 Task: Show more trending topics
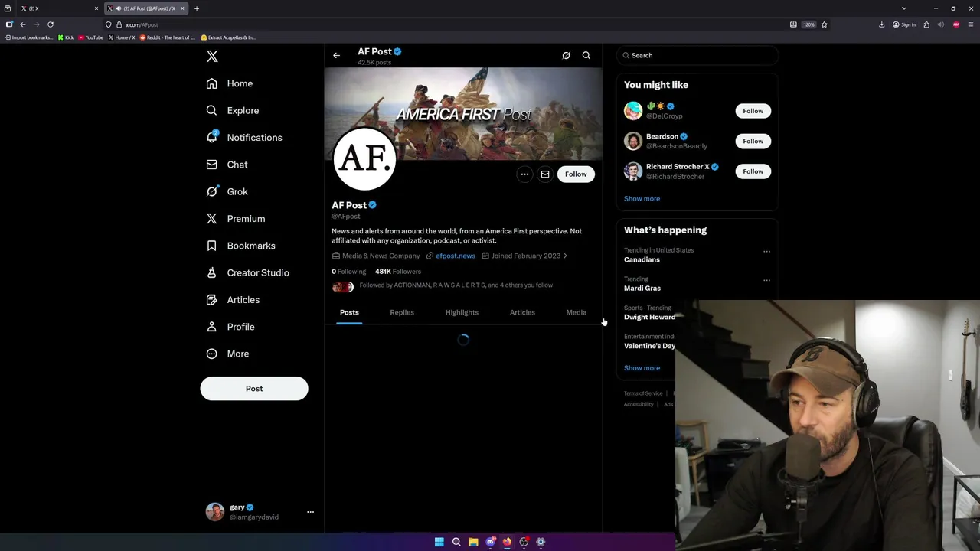click(642, 368)
